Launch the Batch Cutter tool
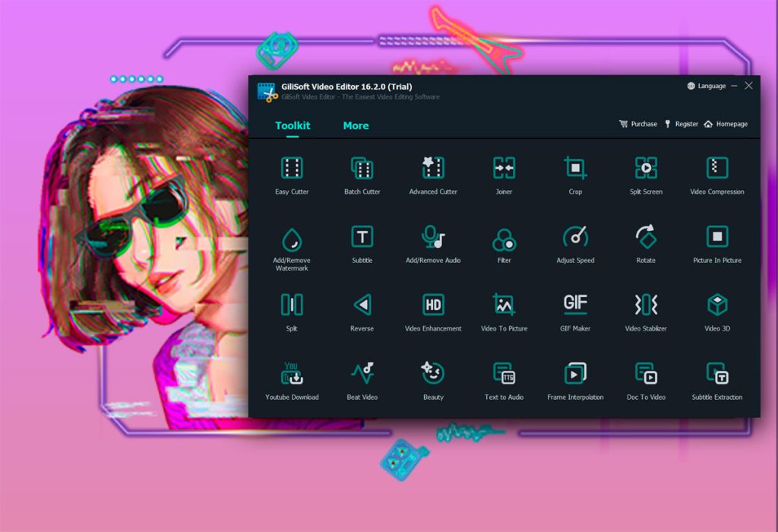Image resolution: width=778 pixels, height=532 pixels. click(x=362, y=176)
